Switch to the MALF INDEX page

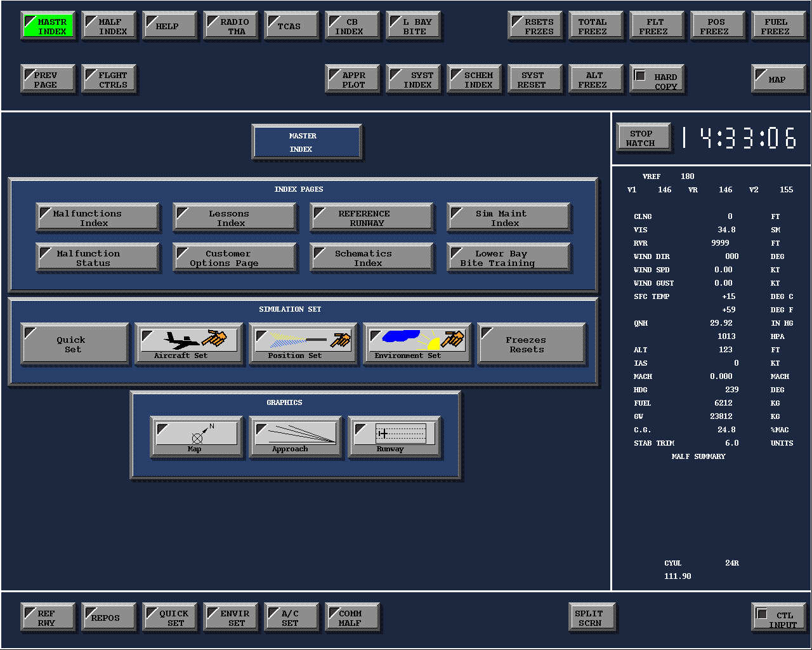point(109,26)
